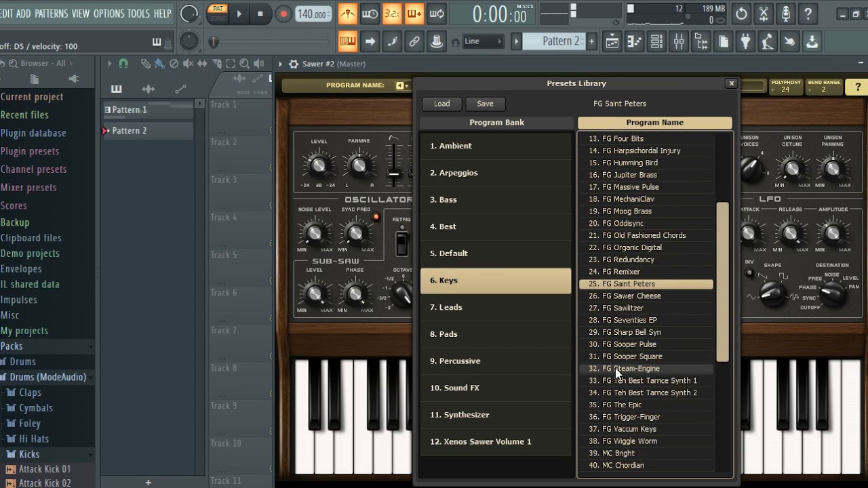Open the OPTIONS menu
The width and height of the screenshot is (868, 488).
[109, 14]
